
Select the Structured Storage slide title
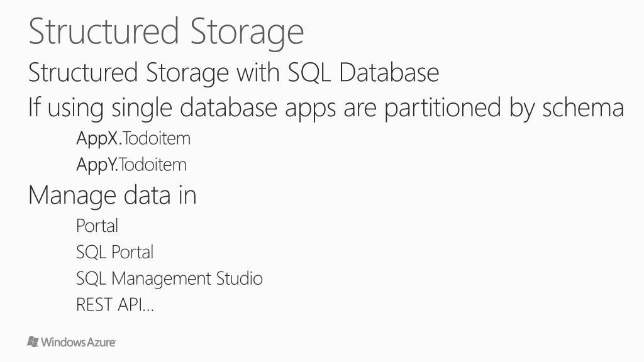pos(166,33)
